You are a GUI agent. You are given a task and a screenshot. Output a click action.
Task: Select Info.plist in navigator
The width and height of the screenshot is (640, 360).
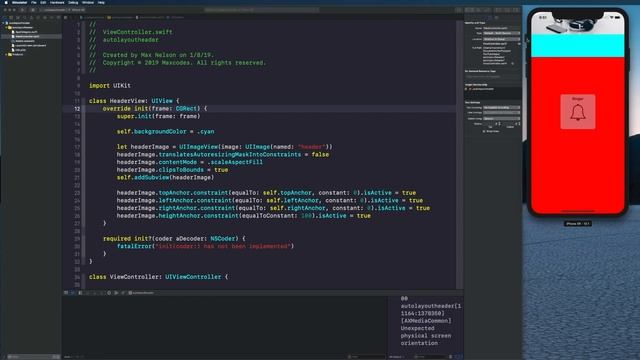[20, 50]
